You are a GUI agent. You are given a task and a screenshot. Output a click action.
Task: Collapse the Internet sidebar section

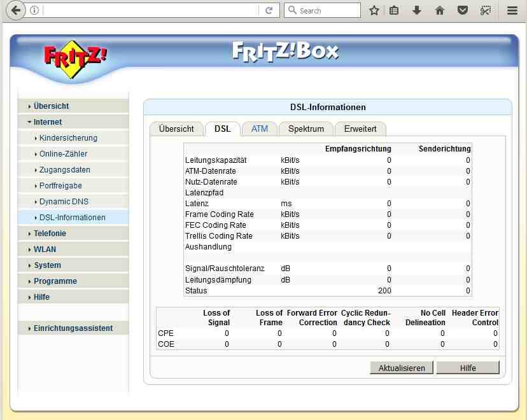click(x=73, y=122)
